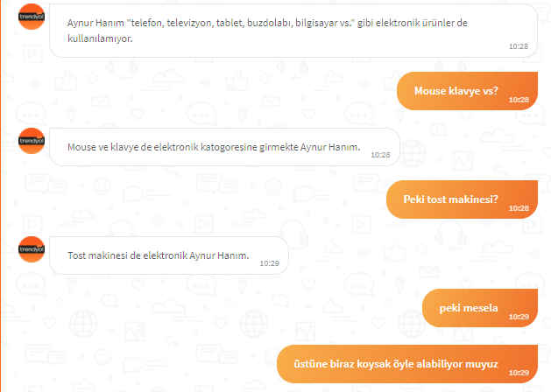The height and width of the screenshot is (392, 551).
Task: Click the 10:28 timestamp on mouse ve klavye reply
Action: pyautogui.click(x=380, y=155)
